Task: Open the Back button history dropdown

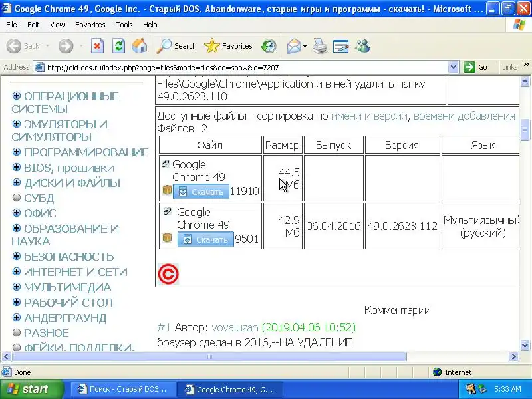Action: [x=47, y=46]
